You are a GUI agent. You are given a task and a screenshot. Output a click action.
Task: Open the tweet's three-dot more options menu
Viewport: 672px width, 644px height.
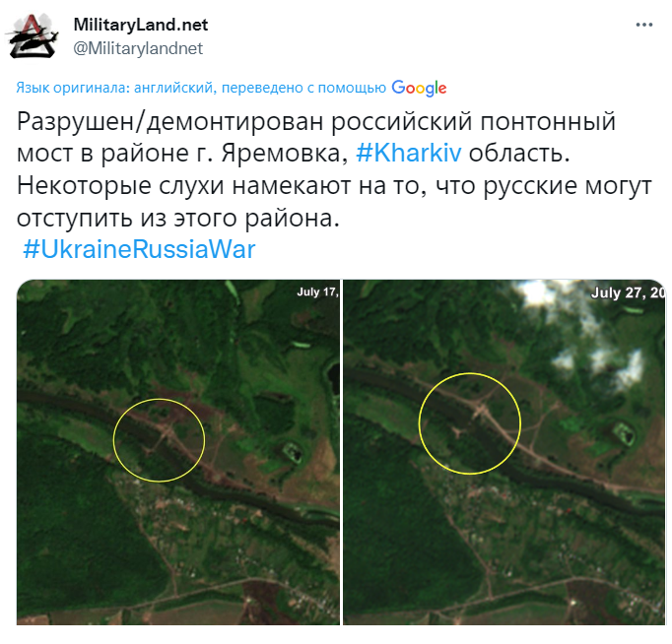pyautogui.click(x=643, y=25)
